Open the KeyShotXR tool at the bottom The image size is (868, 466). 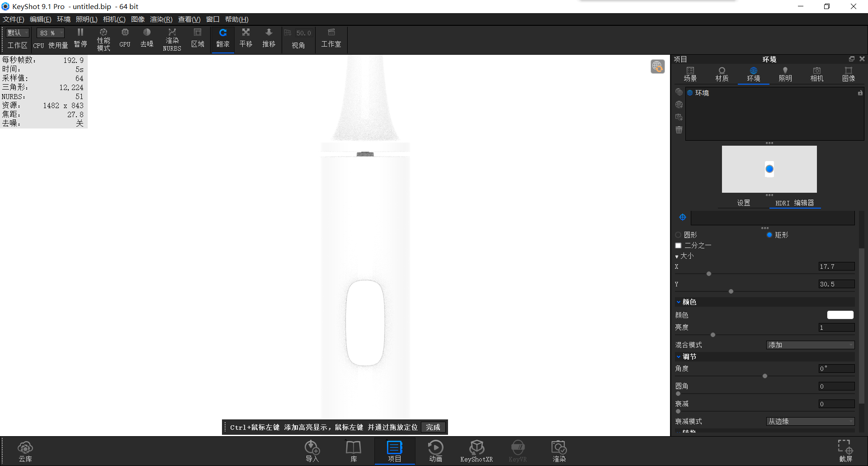(476, 450)
